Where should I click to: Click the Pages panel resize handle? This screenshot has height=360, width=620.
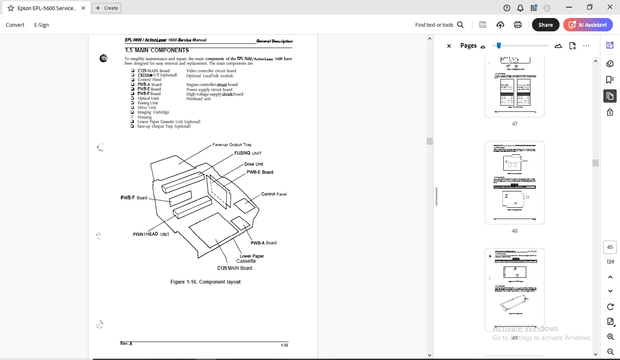[436, 196]
